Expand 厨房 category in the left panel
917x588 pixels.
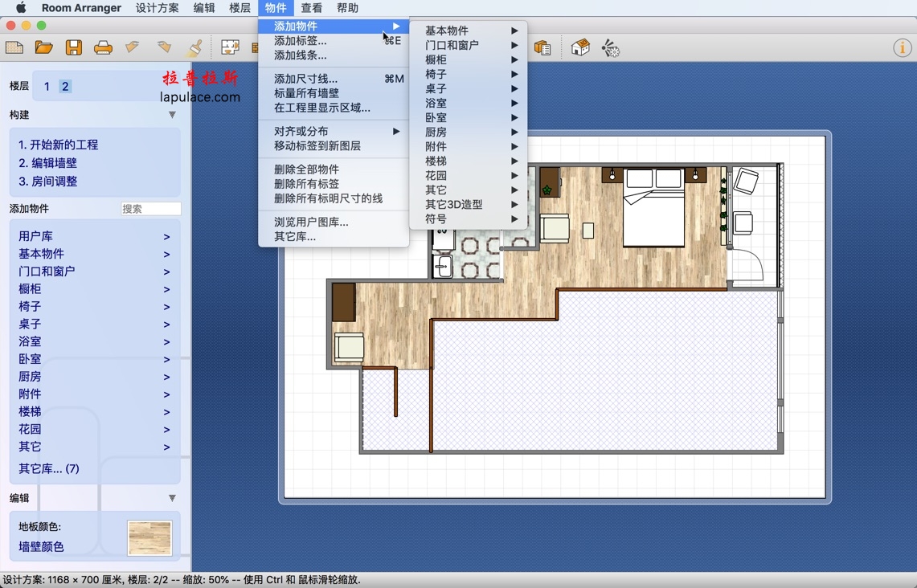(x=95, y=377)
